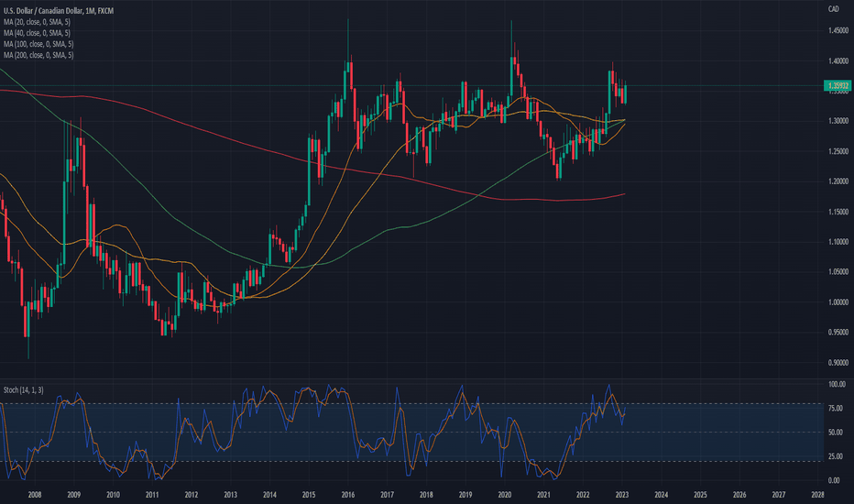Click 2020 on the time axis
The image size is (854, 504).
point(505,495)
